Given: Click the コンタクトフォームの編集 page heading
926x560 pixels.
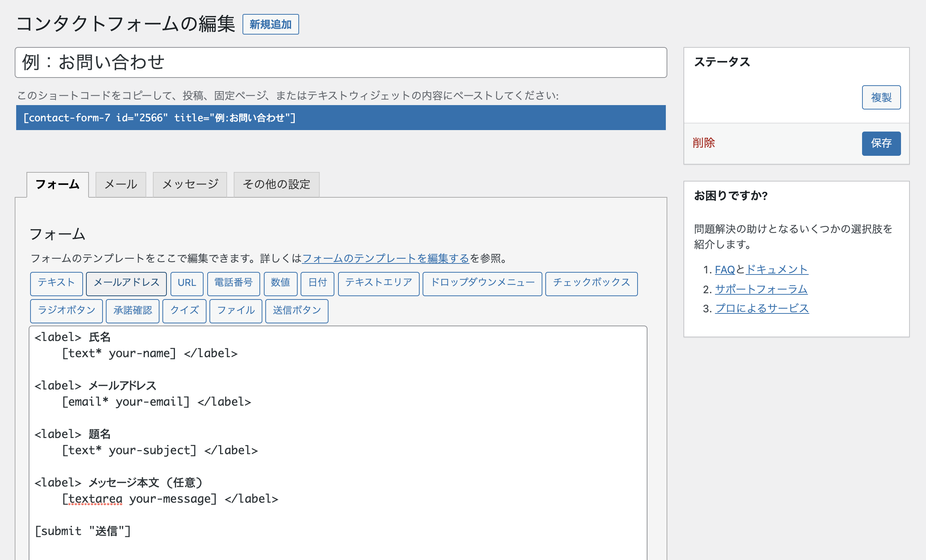Looking at the screenshot, I should point(126,24).
